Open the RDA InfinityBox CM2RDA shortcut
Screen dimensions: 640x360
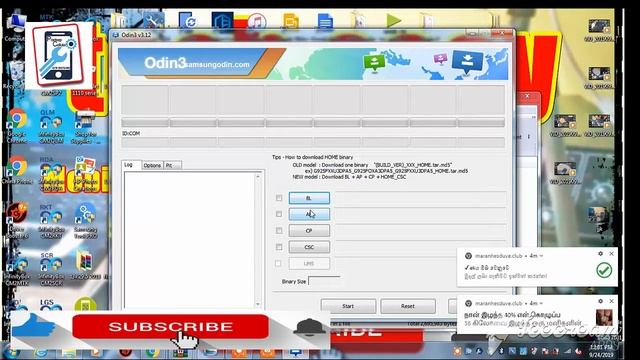[51, 174]
